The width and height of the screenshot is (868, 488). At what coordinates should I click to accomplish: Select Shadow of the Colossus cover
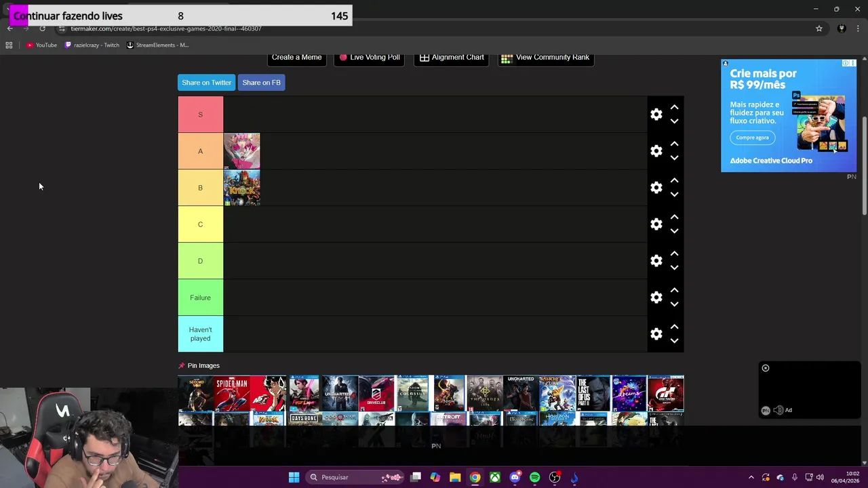click(412, 393)
